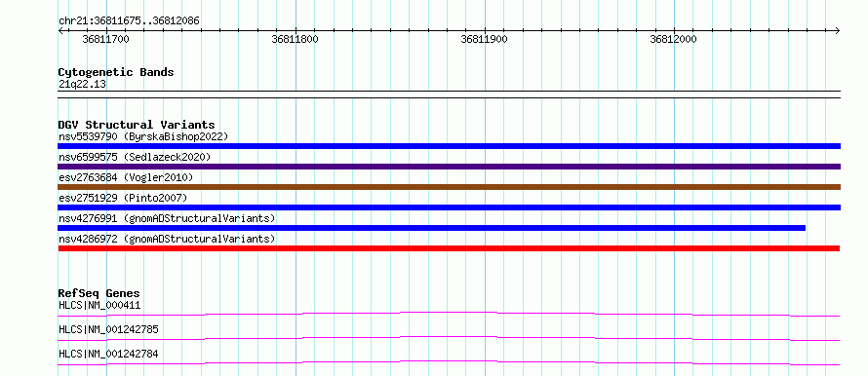
Task: Open variant nsv4286972 gnomAD label
Action: pos(167,239)
